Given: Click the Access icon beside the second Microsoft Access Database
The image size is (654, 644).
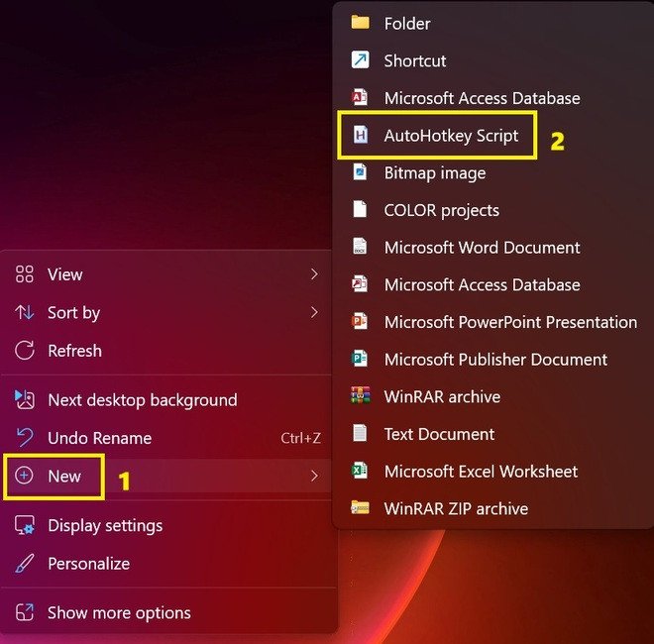Looking at the screenshot, I should click(x=360, y=284).
